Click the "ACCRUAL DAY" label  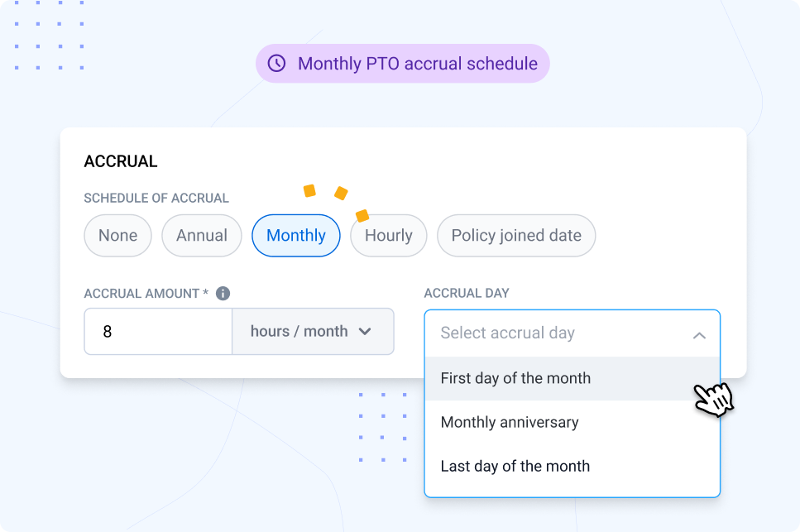(466, 293)
